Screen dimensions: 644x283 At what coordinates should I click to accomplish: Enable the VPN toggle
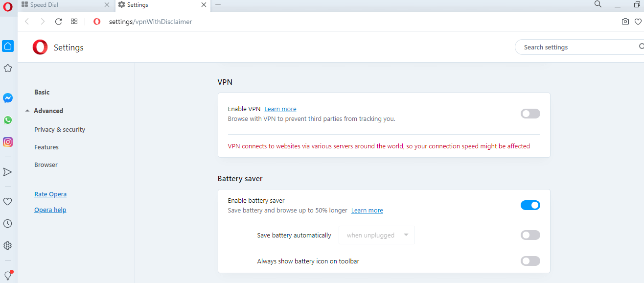[530, 113]
